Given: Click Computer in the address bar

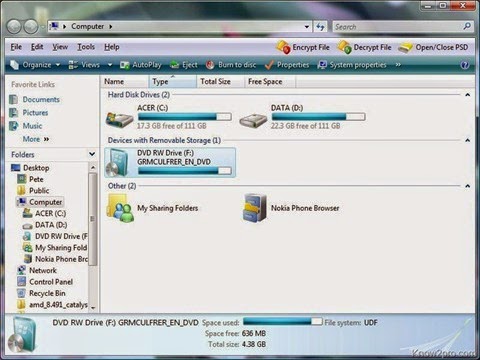Looking at the screenshot, I should [87, 26].
